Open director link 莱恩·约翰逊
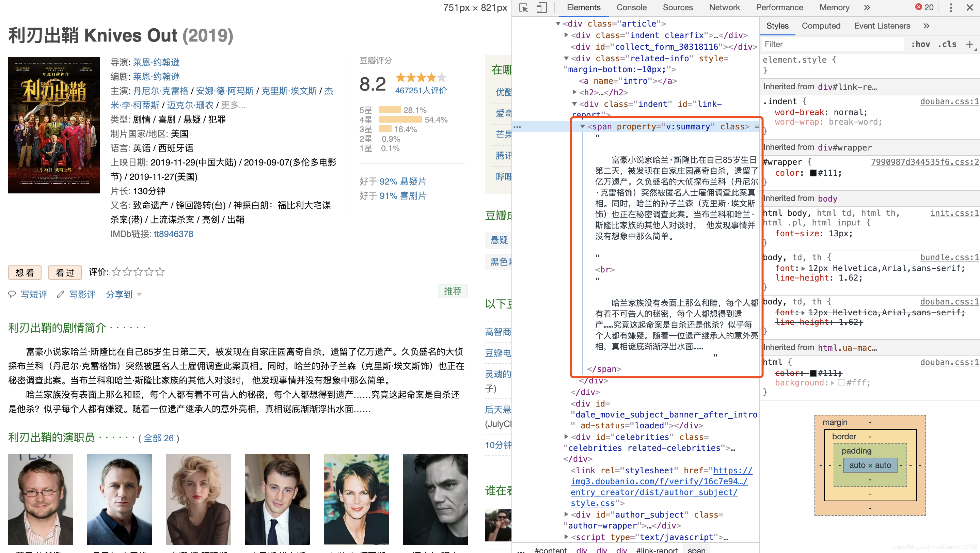The image size is (980, 553). [156, 62]
